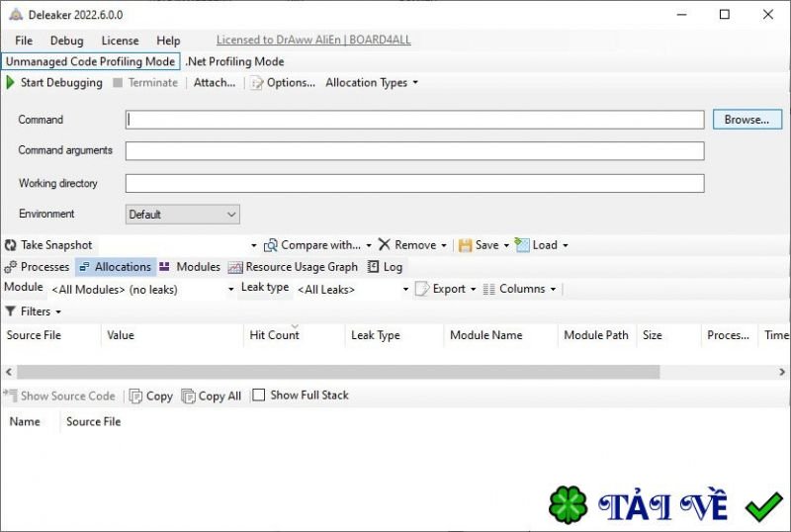791x532 pixels.
Task: Maximize the Deleaker window
Action: click(x=725, y=14)
